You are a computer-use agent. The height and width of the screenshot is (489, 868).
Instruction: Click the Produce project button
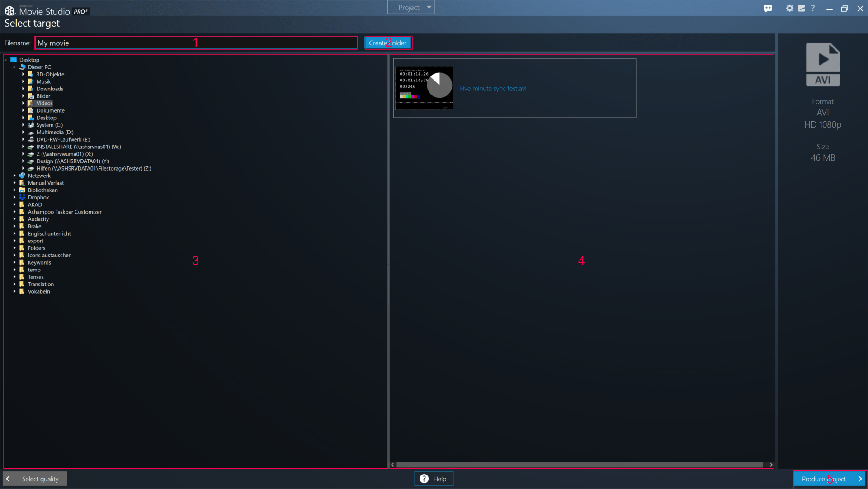coord(830,479)
